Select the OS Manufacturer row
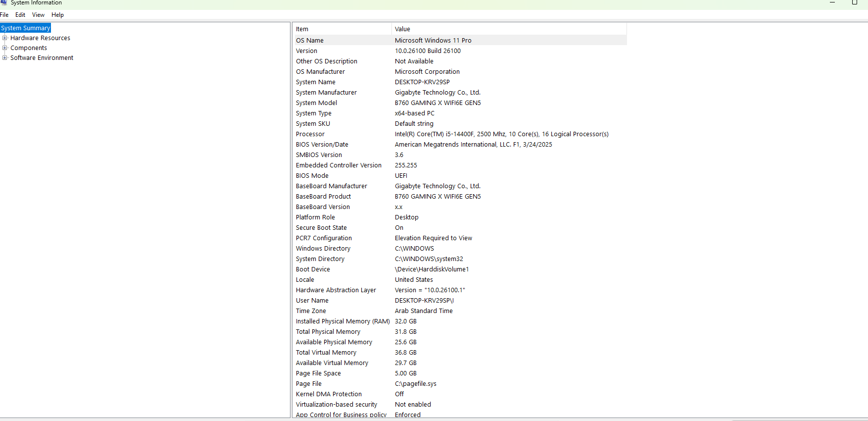 [460, 72]
